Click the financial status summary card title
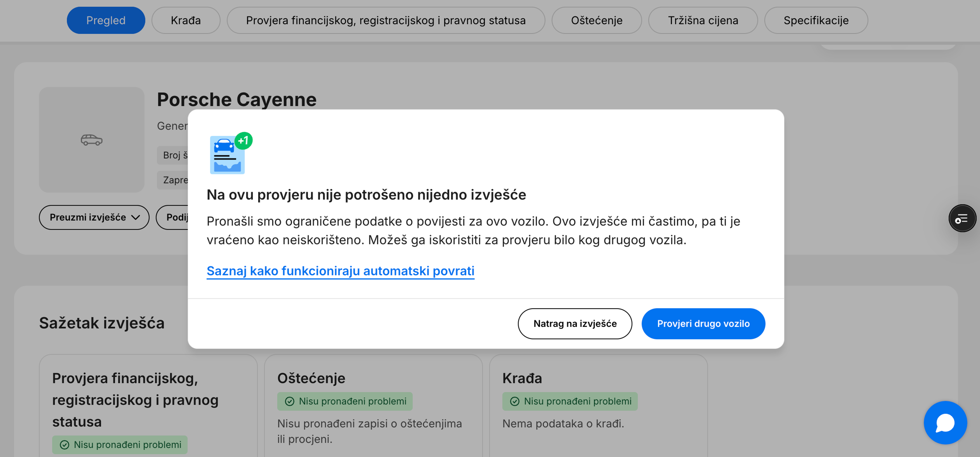The width and height of the screenshot is (980, 457). (x=136, y=400)
